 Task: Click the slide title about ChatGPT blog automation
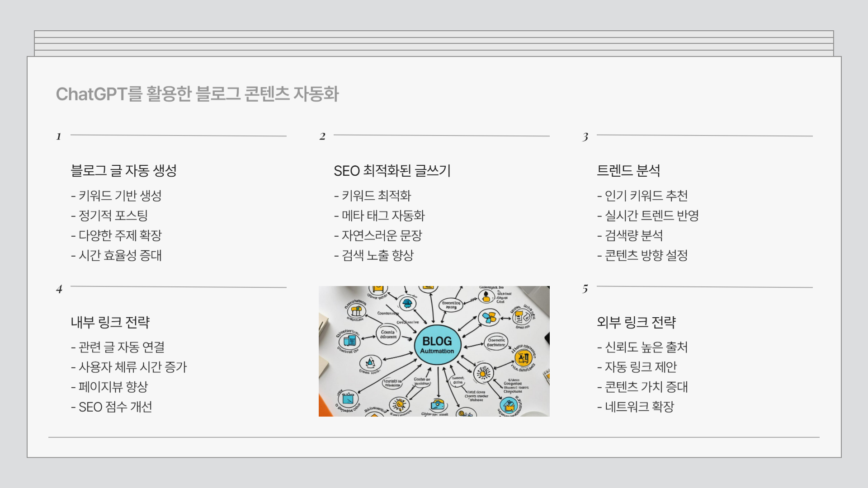point(197,94)
